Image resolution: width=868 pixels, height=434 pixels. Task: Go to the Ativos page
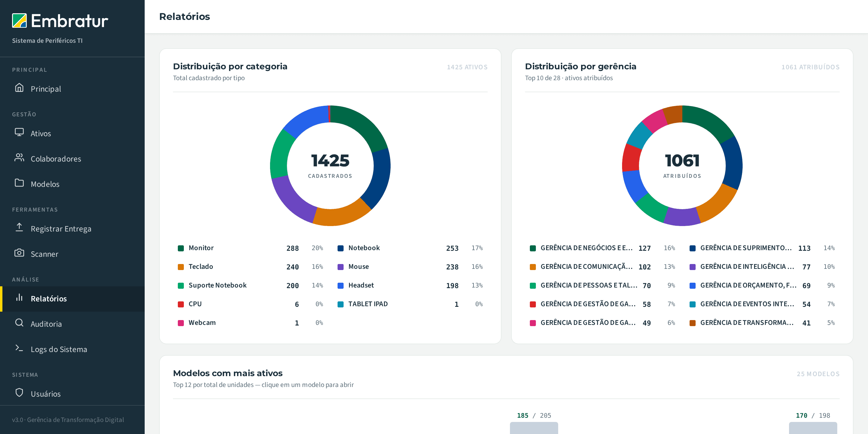tap(72, 133)
